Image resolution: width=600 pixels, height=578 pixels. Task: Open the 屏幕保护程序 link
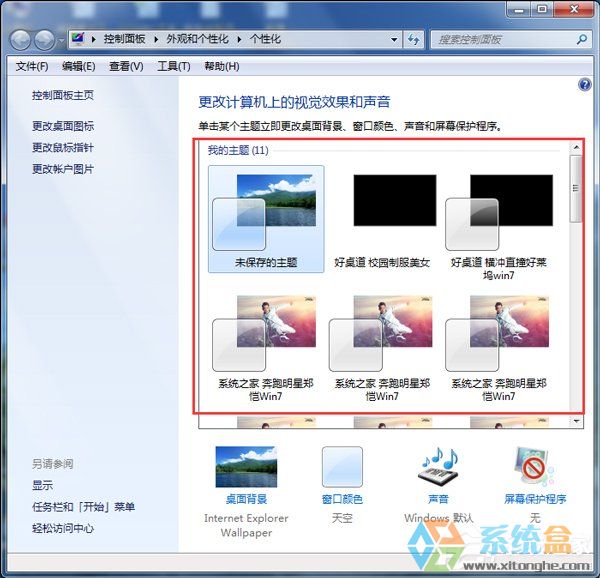(x=535, y=499)
